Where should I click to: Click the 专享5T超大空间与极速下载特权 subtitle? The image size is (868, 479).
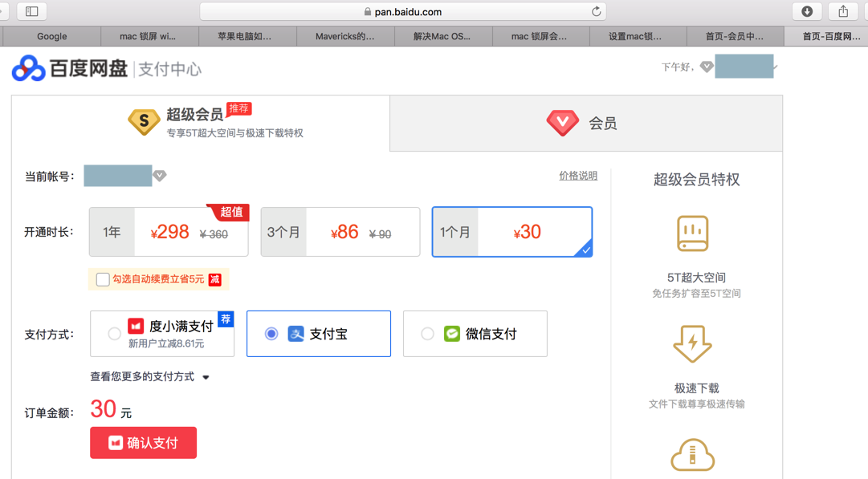[x=234, y=133]
